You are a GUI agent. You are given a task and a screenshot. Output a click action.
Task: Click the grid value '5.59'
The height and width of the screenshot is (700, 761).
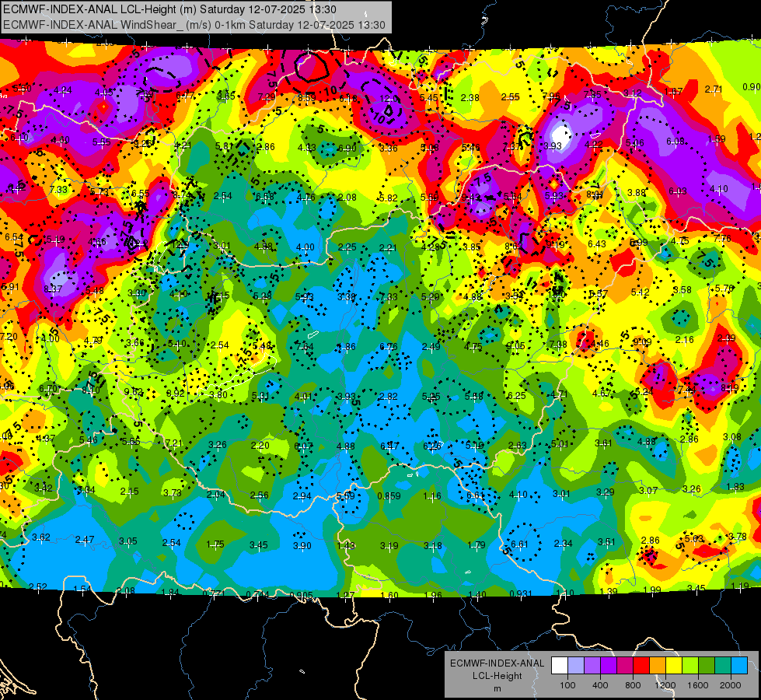[346, 496]
